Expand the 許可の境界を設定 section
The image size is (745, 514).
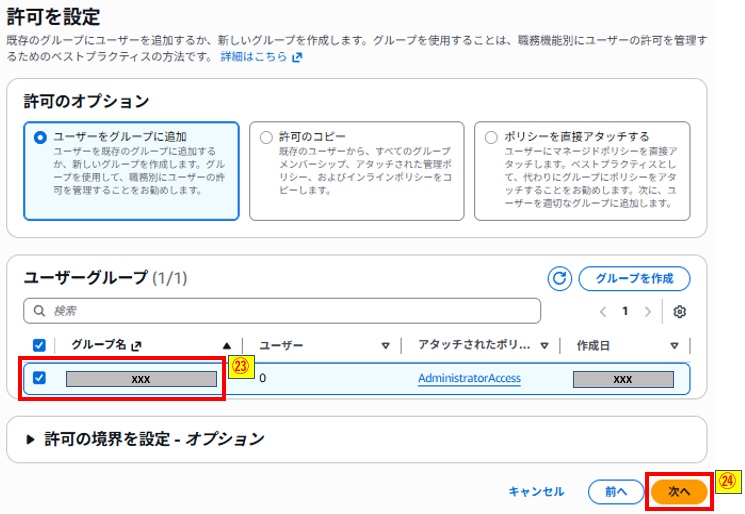click(x=30, y=439)
